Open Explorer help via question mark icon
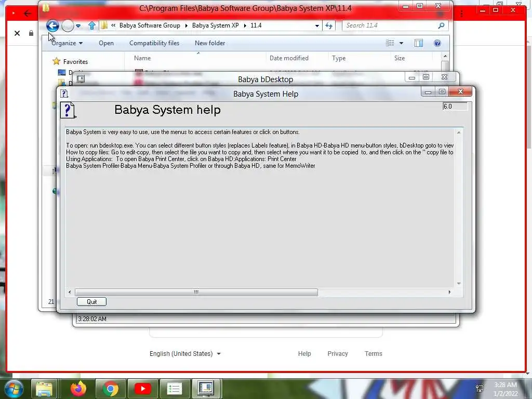 (x=437, y=43)
